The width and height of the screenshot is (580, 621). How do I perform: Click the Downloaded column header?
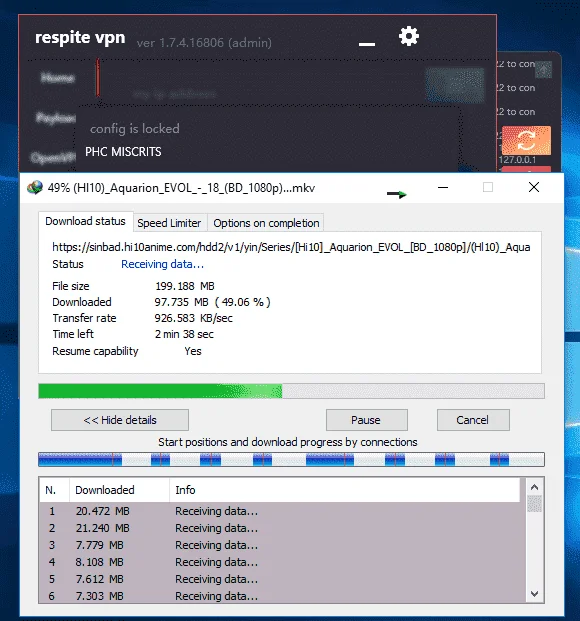click(x=120, y=490)
